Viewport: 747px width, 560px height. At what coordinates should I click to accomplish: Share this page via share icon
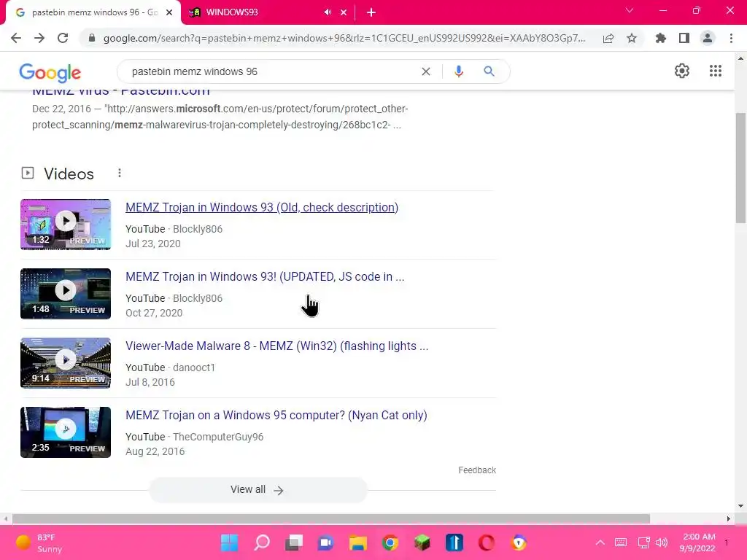point(608,39)
